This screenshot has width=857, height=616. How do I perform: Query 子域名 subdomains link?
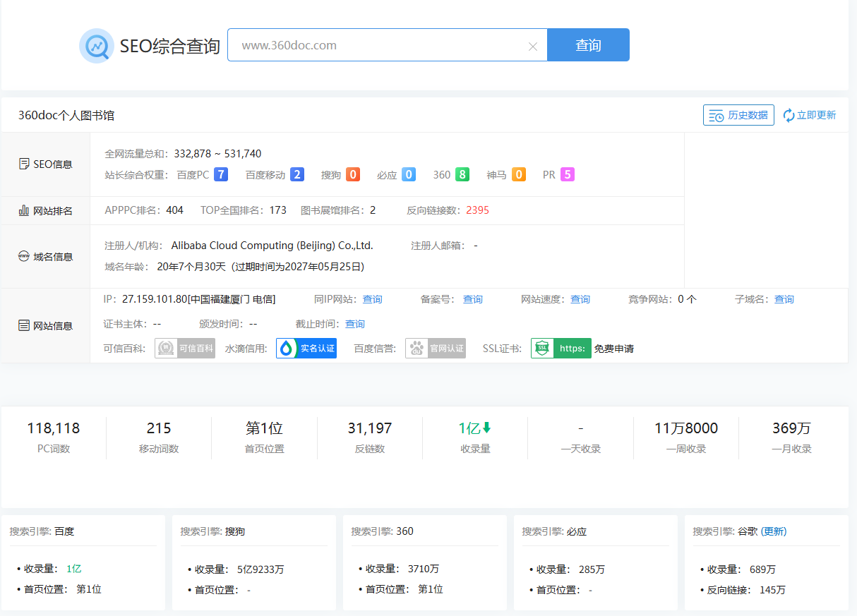click(x=784, y=299)
